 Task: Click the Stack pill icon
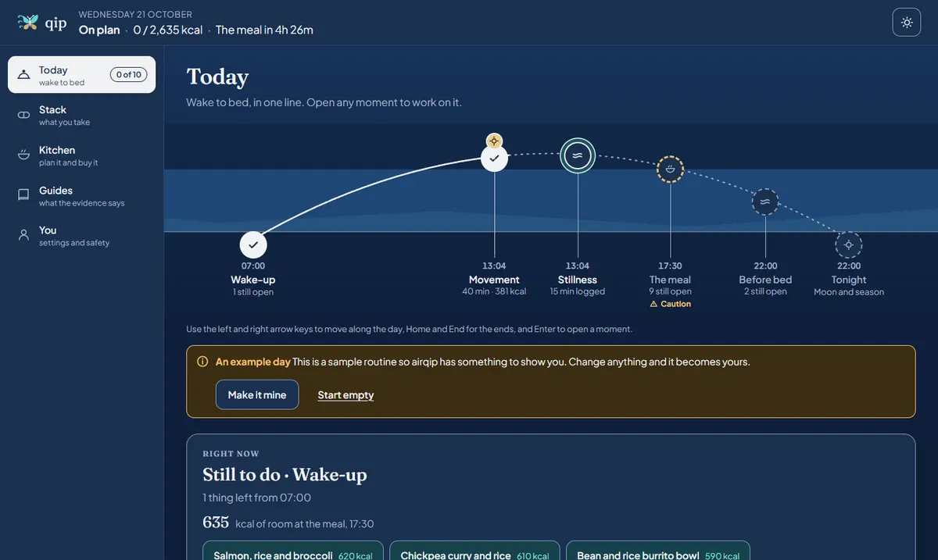tap(24, 116)
